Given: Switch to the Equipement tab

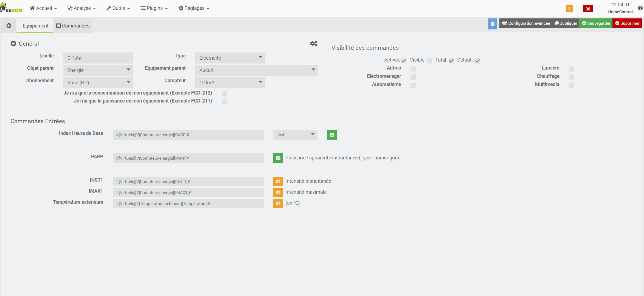Looking at the screenshot, I should pos(35,26).
